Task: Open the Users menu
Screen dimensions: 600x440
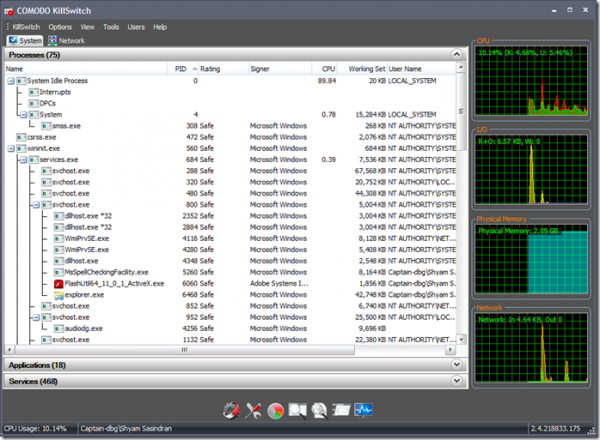Action: tap(136, 27)
